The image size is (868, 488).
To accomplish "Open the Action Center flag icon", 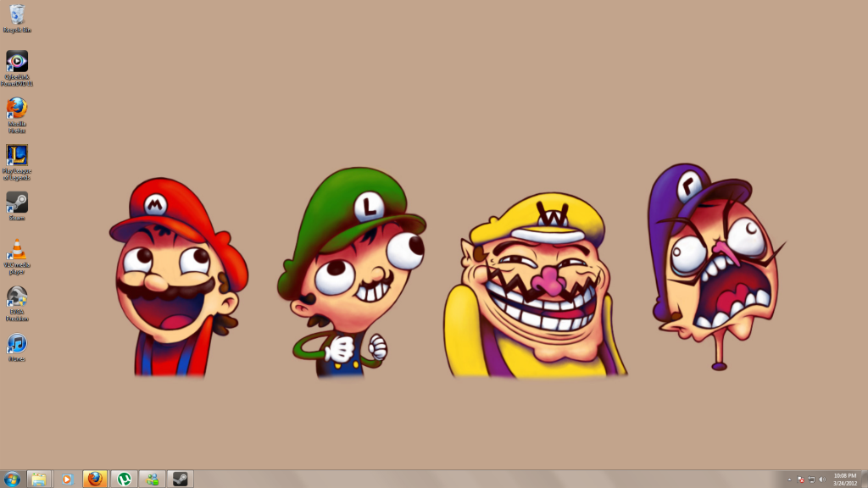I will (x=800, y=480).
